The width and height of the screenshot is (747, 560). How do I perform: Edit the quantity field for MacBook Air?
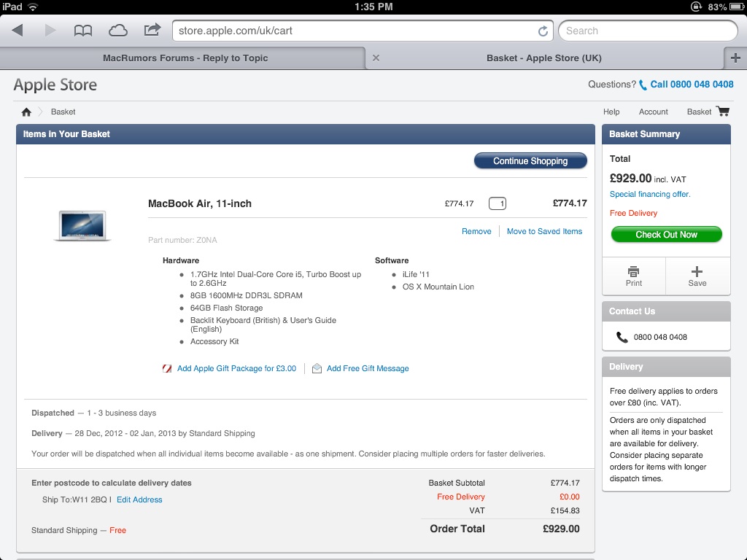[498, 203]
